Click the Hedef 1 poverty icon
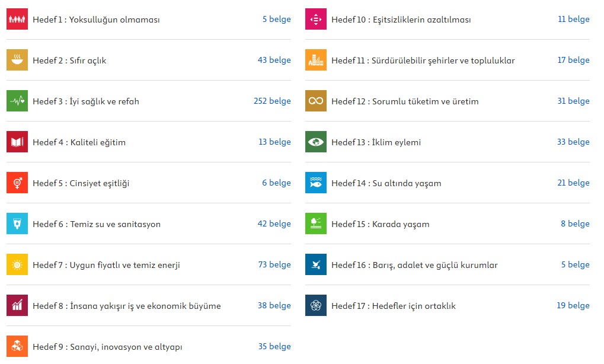 (x=17, y=20)
